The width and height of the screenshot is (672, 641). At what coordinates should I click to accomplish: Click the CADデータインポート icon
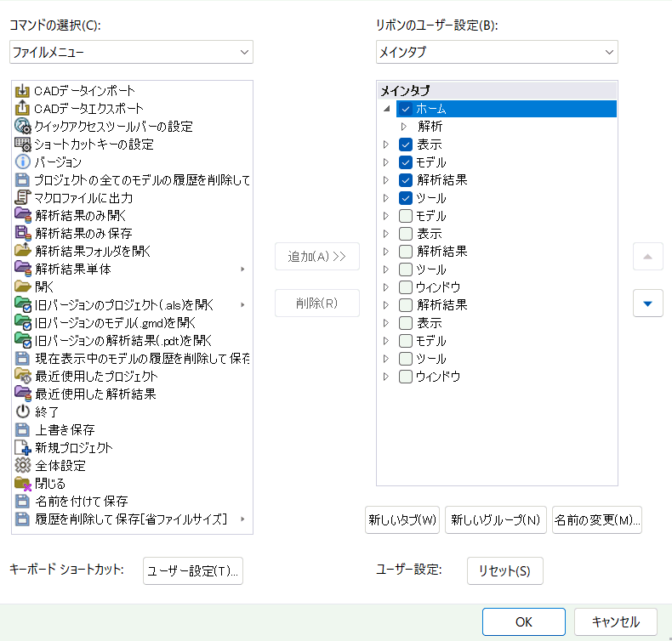coord(23,91)
